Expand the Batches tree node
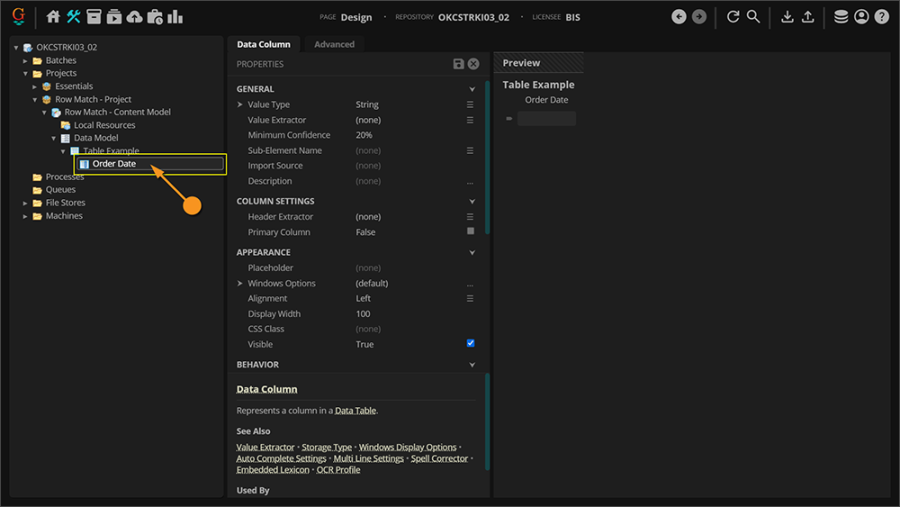Viewport: 900px width, 507px height. 26,60
